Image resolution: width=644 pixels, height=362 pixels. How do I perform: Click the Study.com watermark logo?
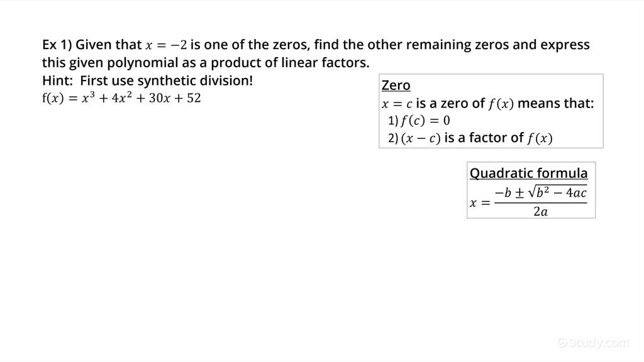coord(594,343)
